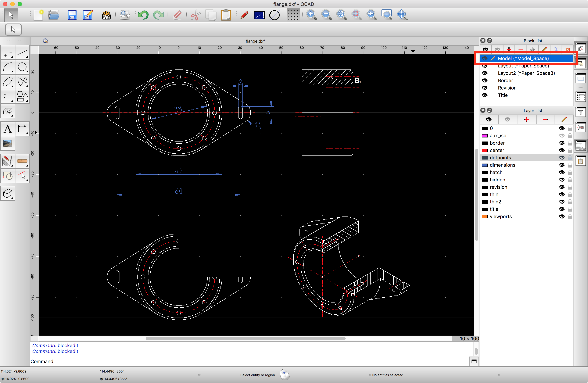Screen dimensions: 588x383
Task: Select the Text tool
Action: point(8,129)
